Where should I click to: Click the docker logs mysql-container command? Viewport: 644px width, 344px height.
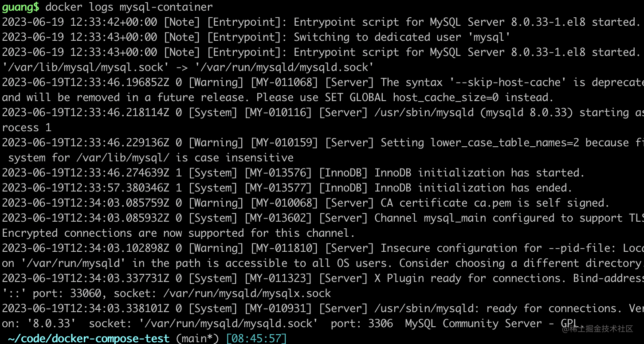129,7
